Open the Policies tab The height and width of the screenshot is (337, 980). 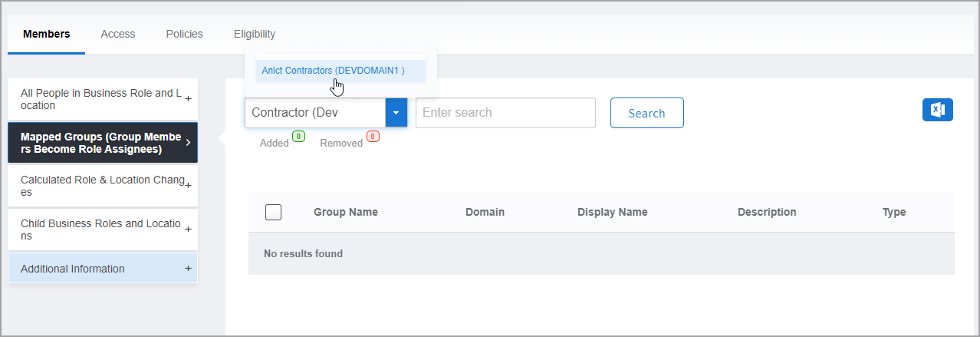[x=184, y=34]
